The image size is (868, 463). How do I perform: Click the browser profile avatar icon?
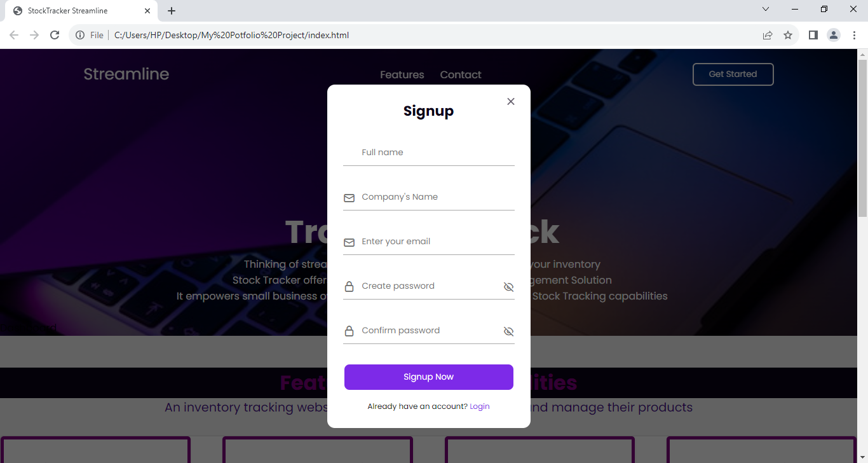834,35
